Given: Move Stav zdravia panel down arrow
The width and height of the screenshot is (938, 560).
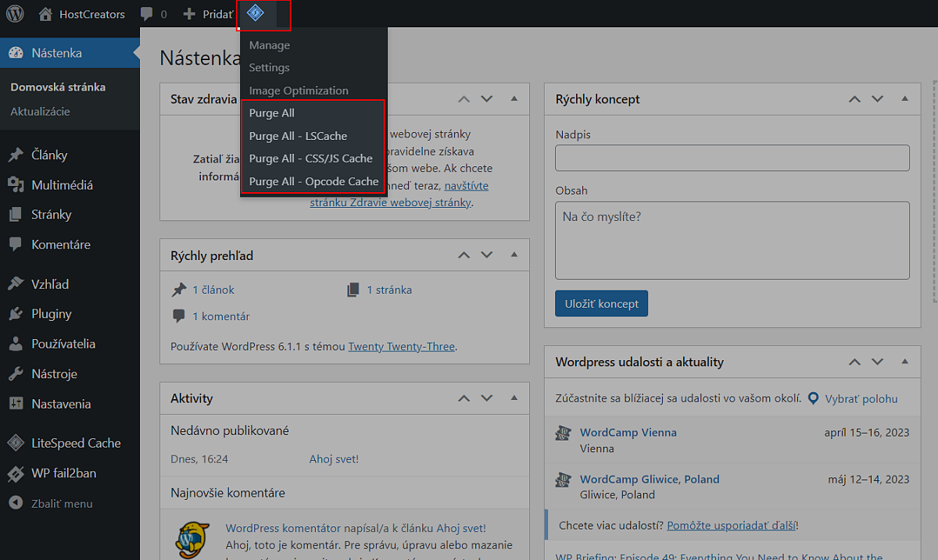Looking at the screenshot, I should (487, 99).
